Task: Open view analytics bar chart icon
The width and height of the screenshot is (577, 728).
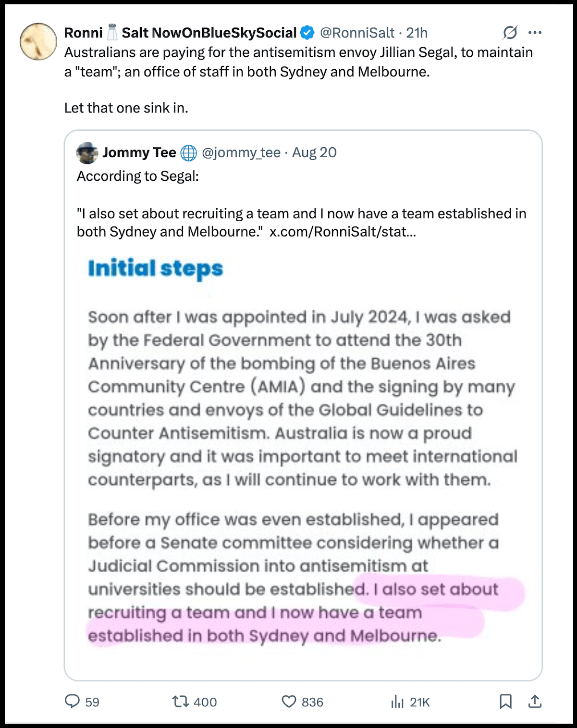Action: [397, 702]
